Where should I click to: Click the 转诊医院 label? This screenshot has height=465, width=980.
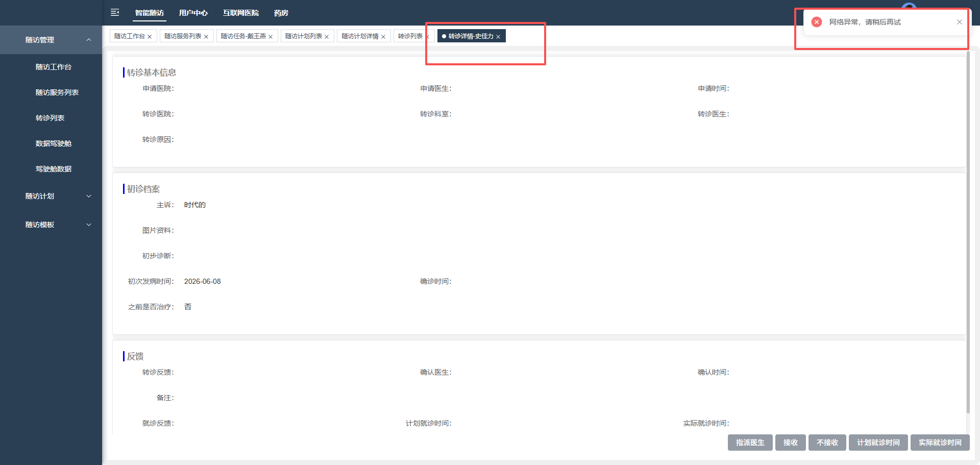(158, 114)
